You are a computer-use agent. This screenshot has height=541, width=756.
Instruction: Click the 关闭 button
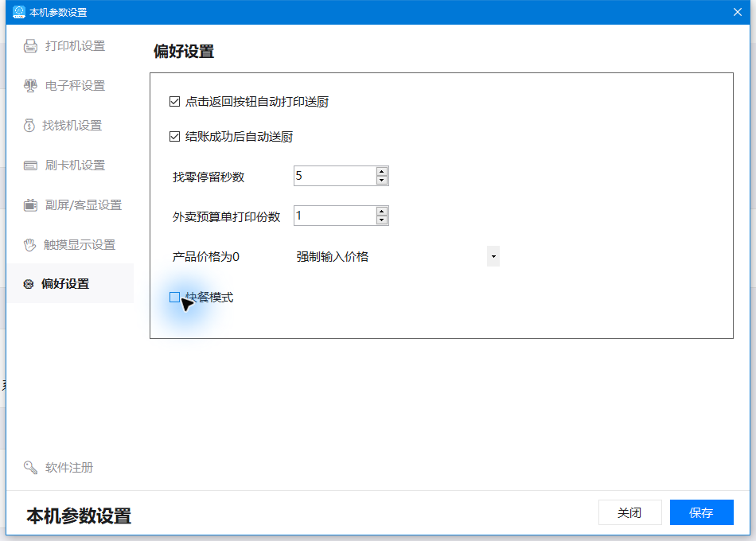629,512
